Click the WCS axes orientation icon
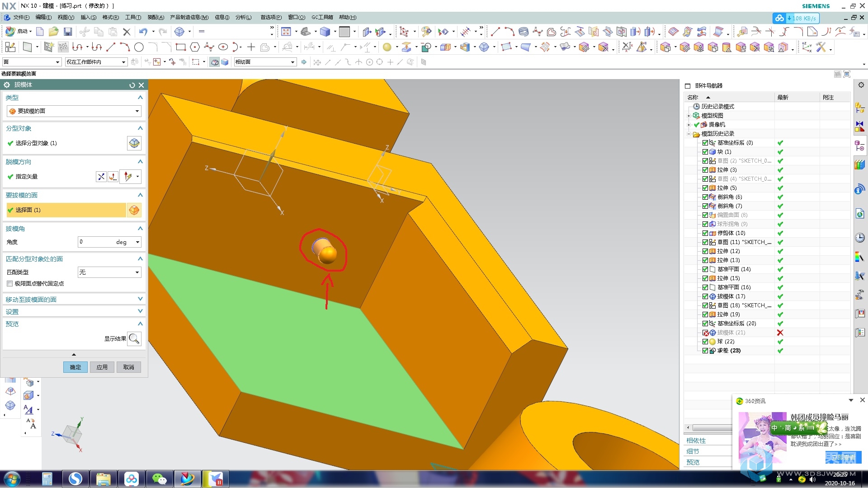The width and height of the screenshot is (868, 488). coord(807,47)
